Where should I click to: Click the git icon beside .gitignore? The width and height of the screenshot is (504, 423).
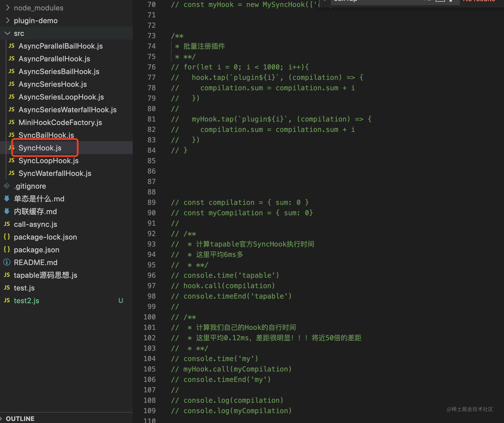tap(7, 186)
